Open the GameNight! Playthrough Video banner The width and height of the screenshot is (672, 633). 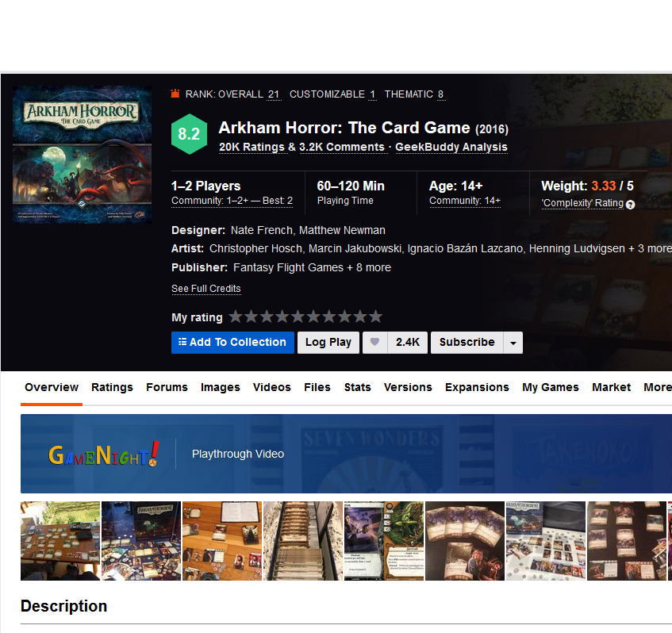tap(346, 454)
